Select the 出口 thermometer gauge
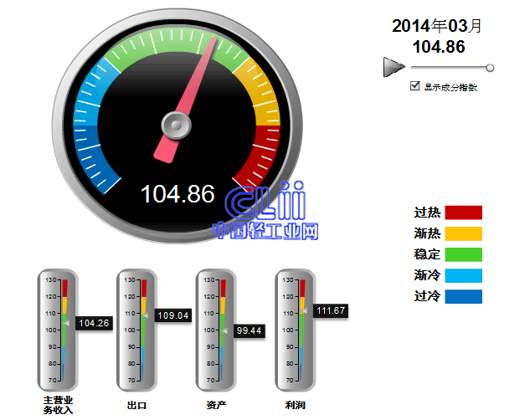 (x=137, y=330)
